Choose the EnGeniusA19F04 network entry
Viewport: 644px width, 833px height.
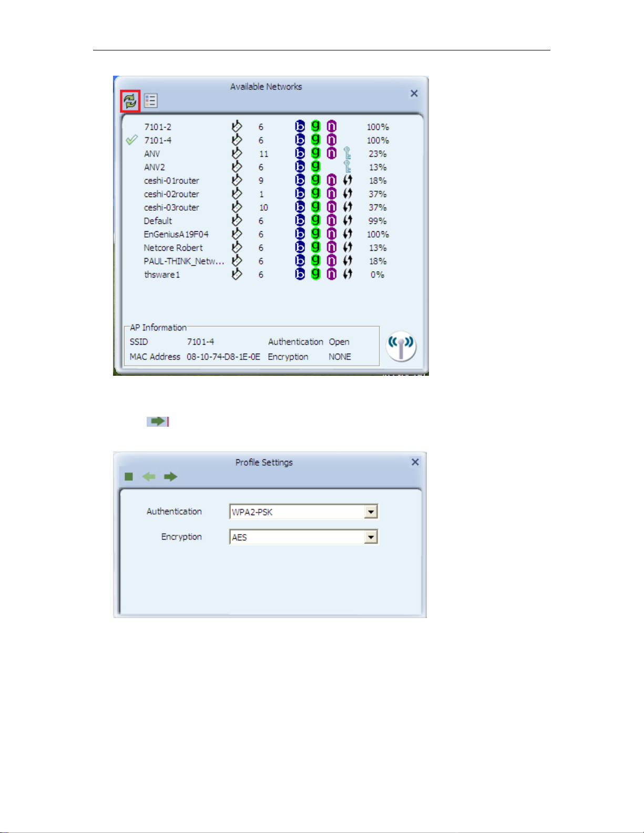tap(176, 234)
